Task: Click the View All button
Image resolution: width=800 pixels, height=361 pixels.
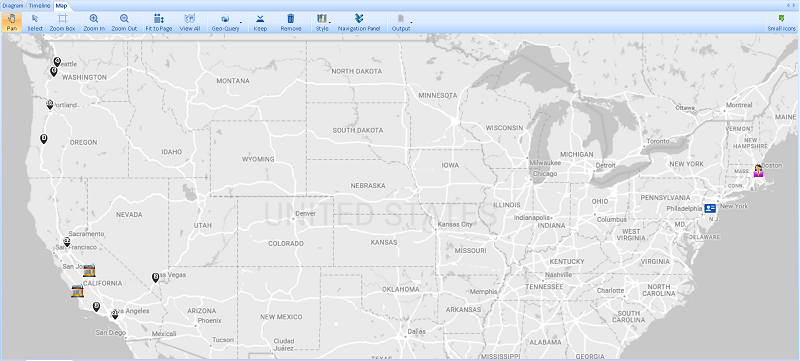Action: [x=190, y=22]
